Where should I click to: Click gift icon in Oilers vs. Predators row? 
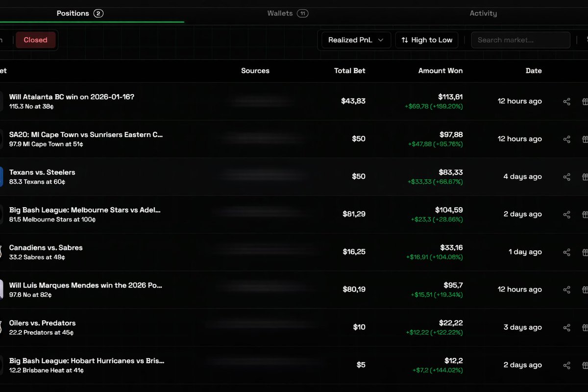coord(585,327)
